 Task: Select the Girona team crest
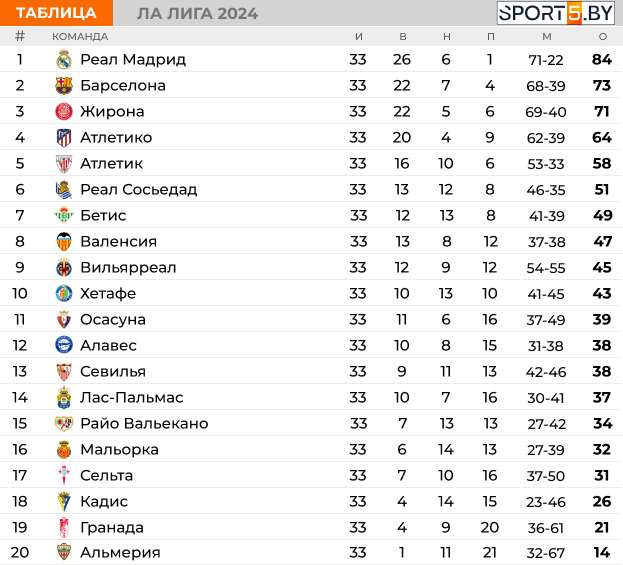tap(64, 112)
